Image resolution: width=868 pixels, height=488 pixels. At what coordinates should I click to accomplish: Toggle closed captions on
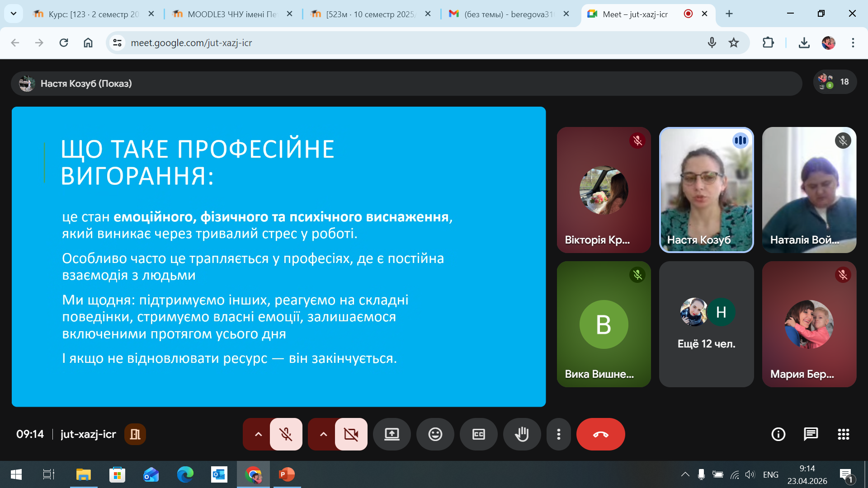pos(478,434)
